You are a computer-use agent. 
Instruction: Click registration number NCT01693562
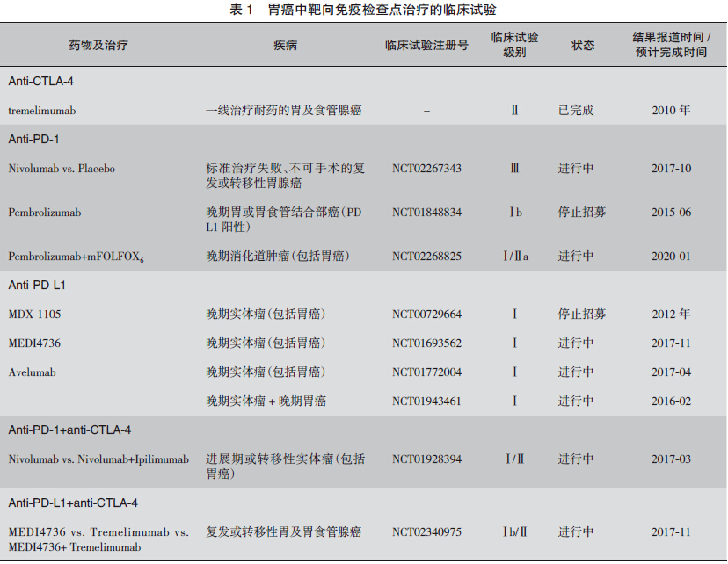coord(426,343)
